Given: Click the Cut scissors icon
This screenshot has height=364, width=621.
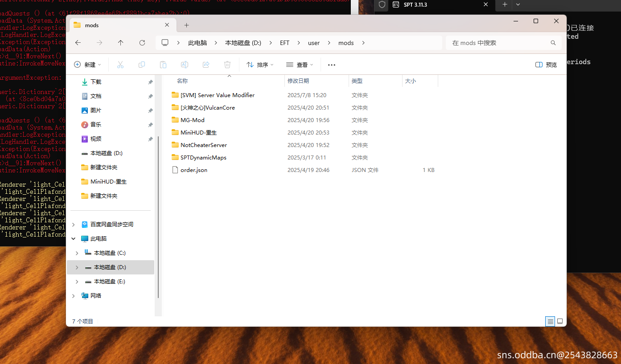Looking at the screenshot, I should click(120, 65).
